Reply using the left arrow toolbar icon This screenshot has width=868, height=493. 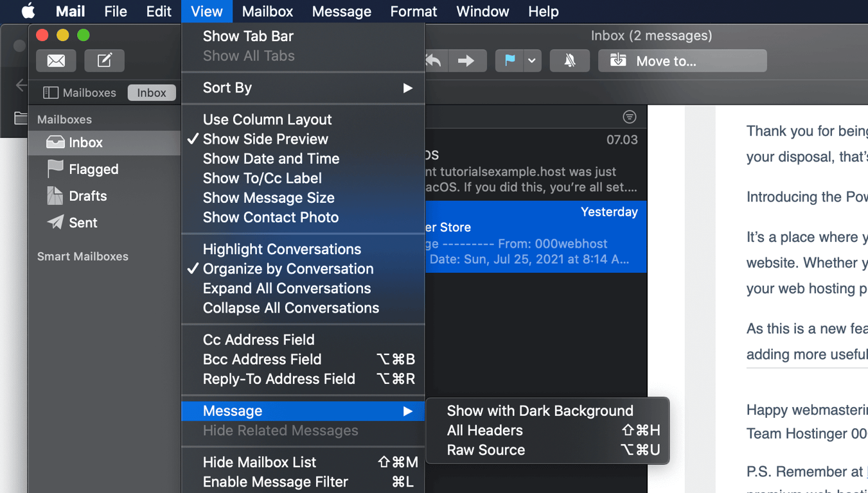[433, 60]
